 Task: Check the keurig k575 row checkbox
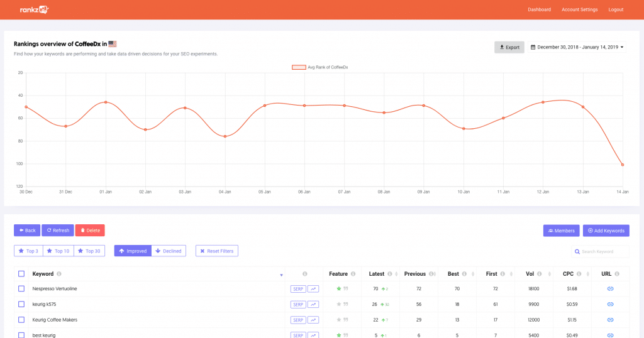click(21, 304)
